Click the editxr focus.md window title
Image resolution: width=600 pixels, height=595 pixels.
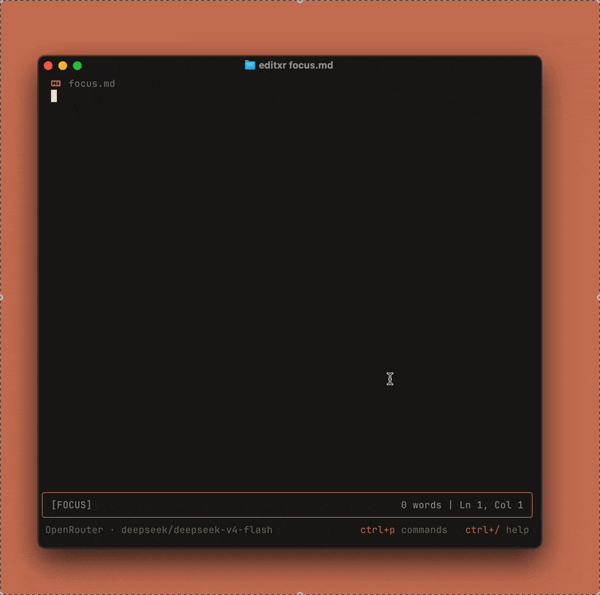[x=296, y=65]
